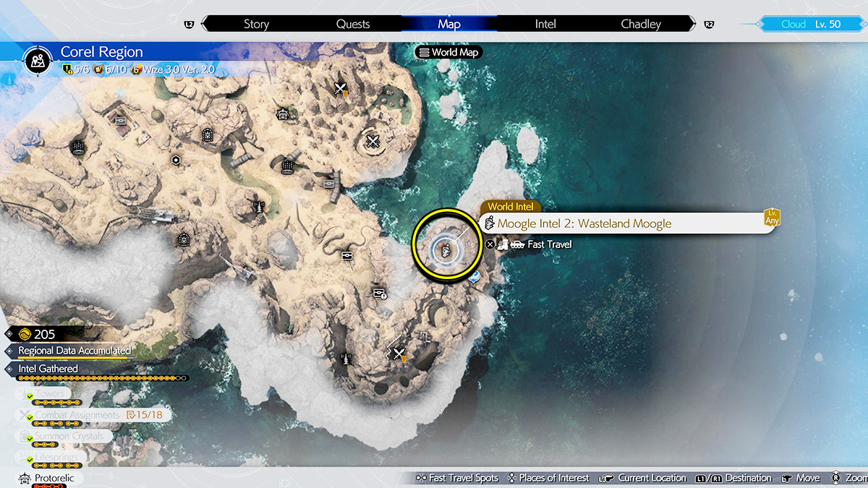Toggle the Lifesprings green checkmark
The height and width of the screenshot is (488, 868).
(29, 458)
